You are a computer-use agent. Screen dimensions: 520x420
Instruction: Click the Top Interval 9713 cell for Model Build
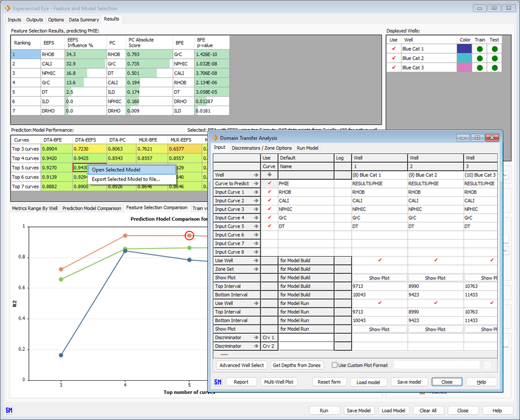tap(379, 286)
